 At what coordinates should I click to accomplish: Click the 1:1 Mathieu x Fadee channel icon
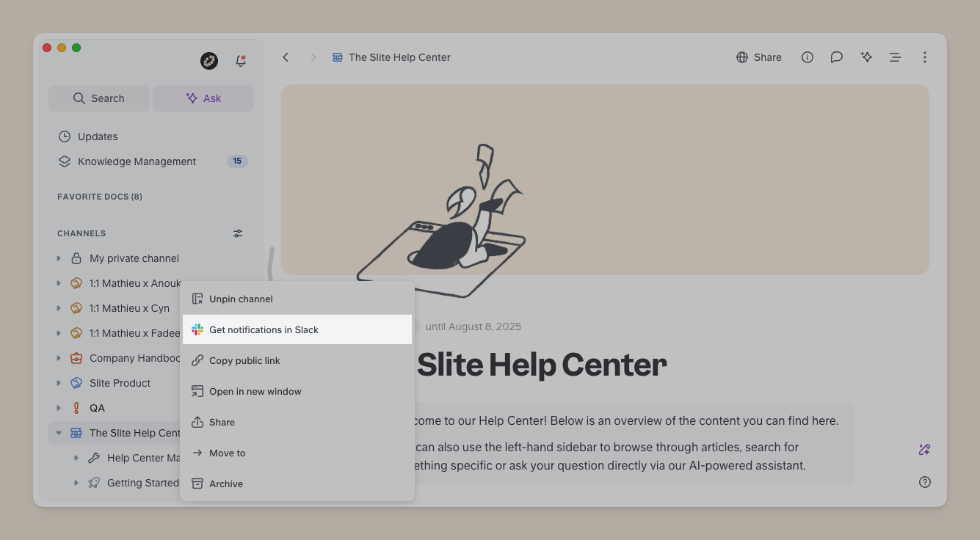point(76,333)
